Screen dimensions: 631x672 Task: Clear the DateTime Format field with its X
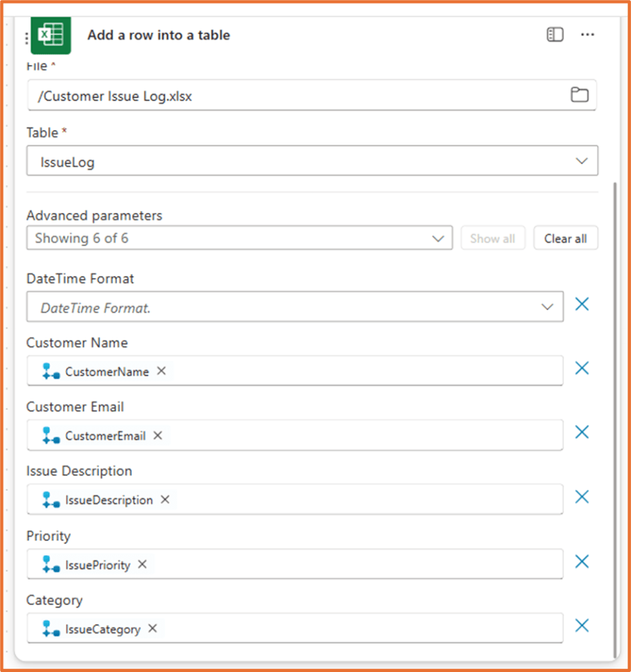(582, 303)
